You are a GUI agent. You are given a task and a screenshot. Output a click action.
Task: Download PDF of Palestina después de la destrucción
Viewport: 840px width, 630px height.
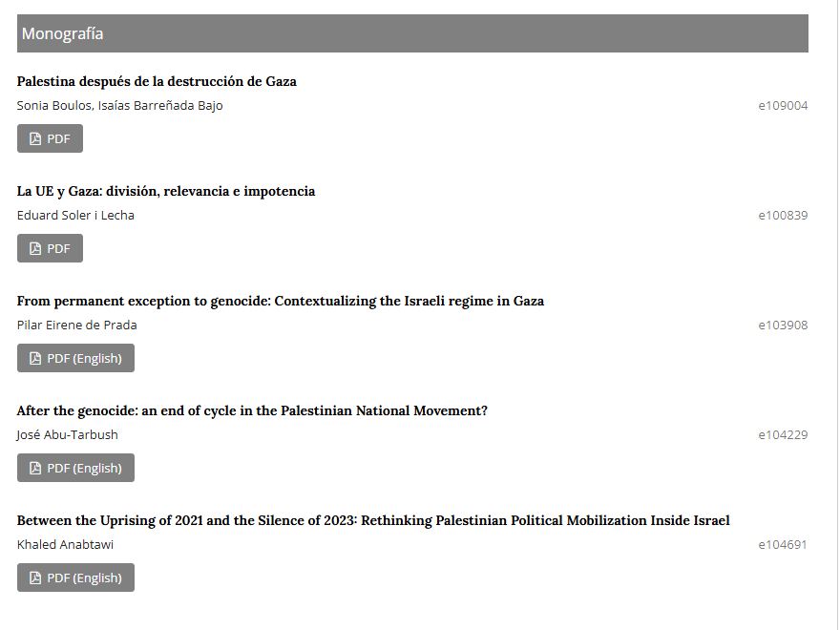(x=50, y=138)
